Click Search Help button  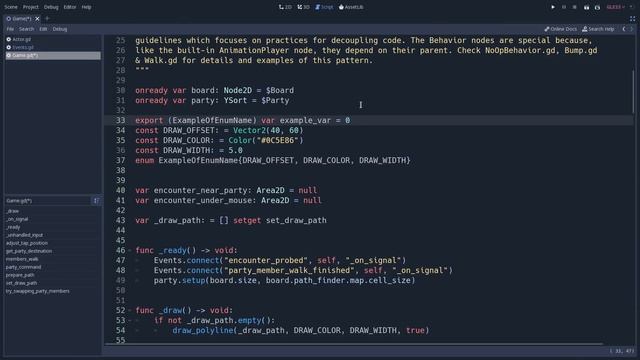[598, 29]
